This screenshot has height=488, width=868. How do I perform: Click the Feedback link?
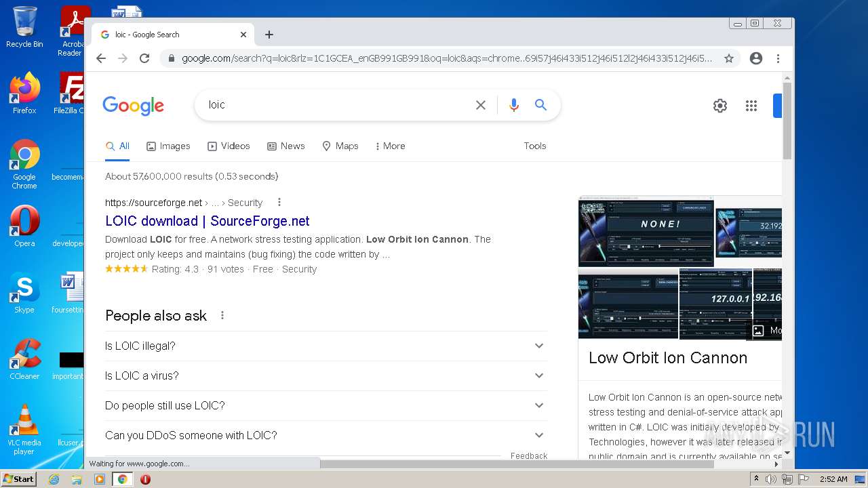[x=529, y=455]
